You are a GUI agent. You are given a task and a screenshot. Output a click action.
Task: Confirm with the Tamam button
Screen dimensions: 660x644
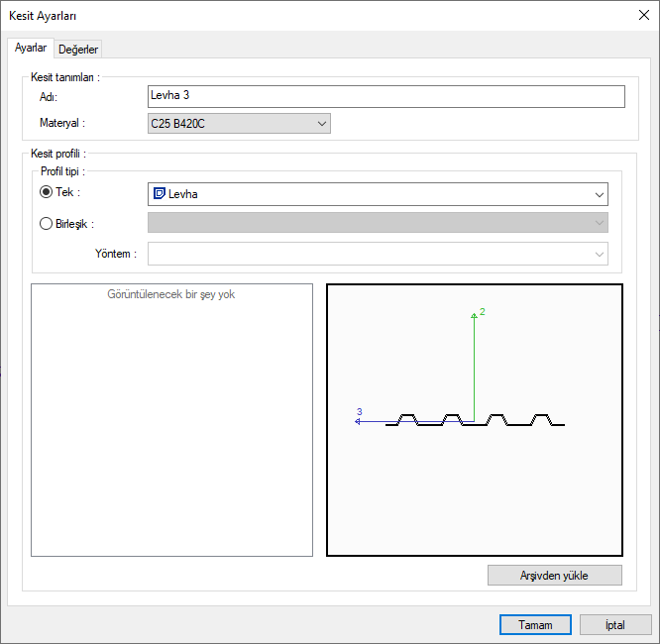point(535,625)
